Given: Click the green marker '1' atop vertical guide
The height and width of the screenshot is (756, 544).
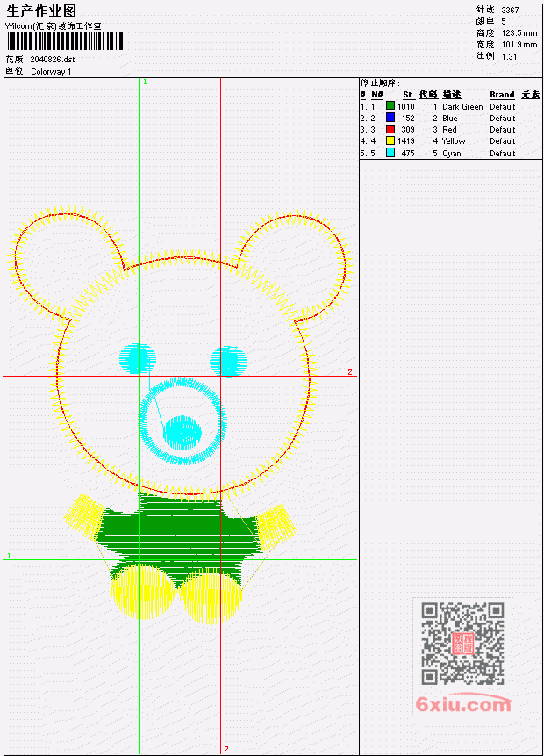Looking at the screenshot, I should tap(145, 82).
